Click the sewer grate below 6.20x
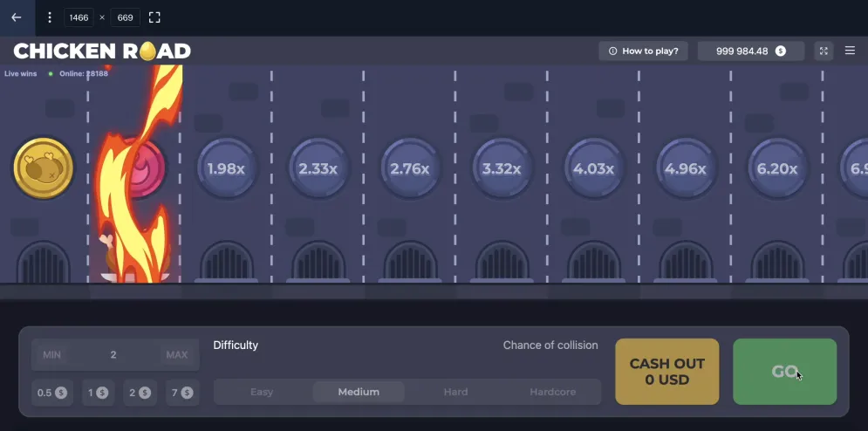Screen dimensions: 868x431 point(778,262)
